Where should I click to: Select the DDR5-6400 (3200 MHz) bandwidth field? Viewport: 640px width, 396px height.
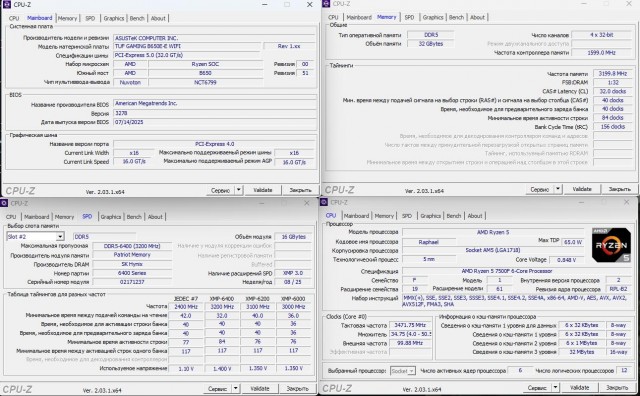pos(132,246)
